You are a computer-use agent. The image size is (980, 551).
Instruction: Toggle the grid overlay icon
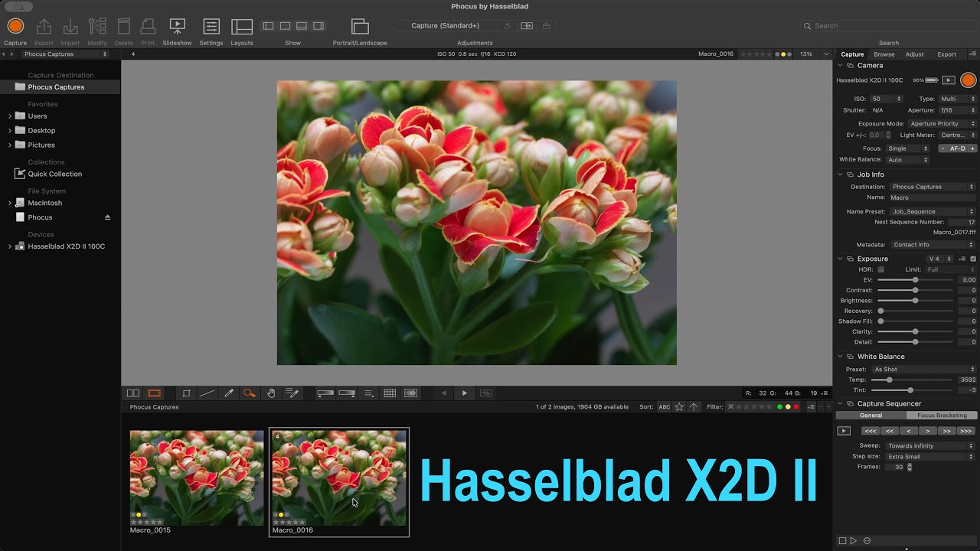pos(390,393)
